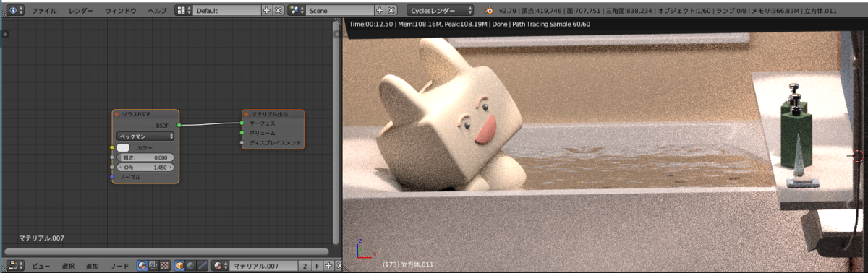Open material browse sphere icon dropdown
The width and height of the screenshot is (868, 273).
click(221, 266)
